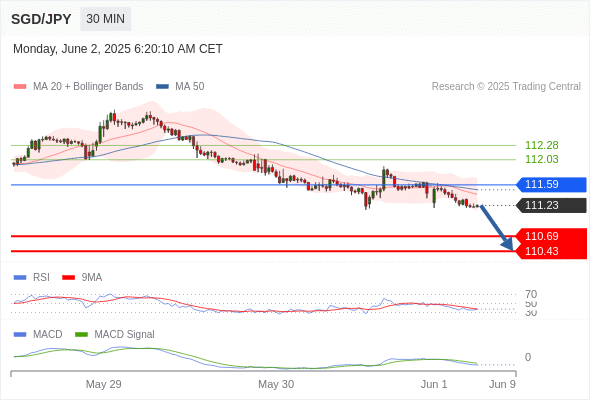Click the MA 20 + Bollinger Bands legend swatch
Screen dimensions: 590x400
tap(20, 87)
